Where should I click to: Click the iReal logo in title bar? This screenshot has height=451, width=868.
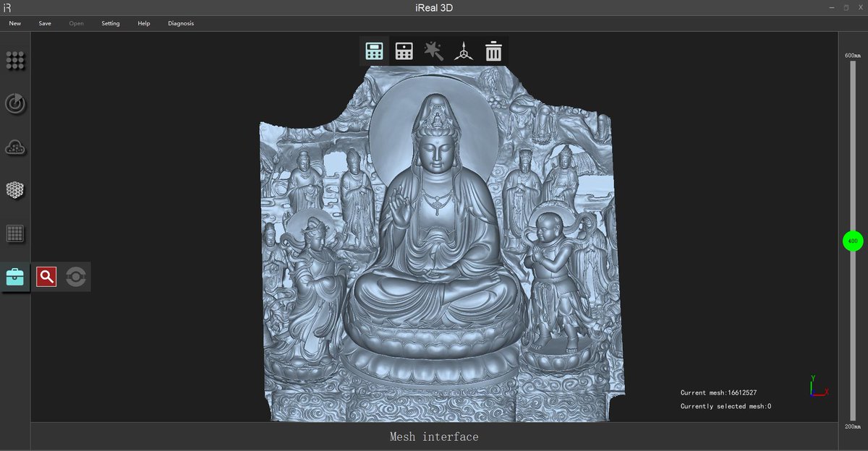click(x=7, y=8)
